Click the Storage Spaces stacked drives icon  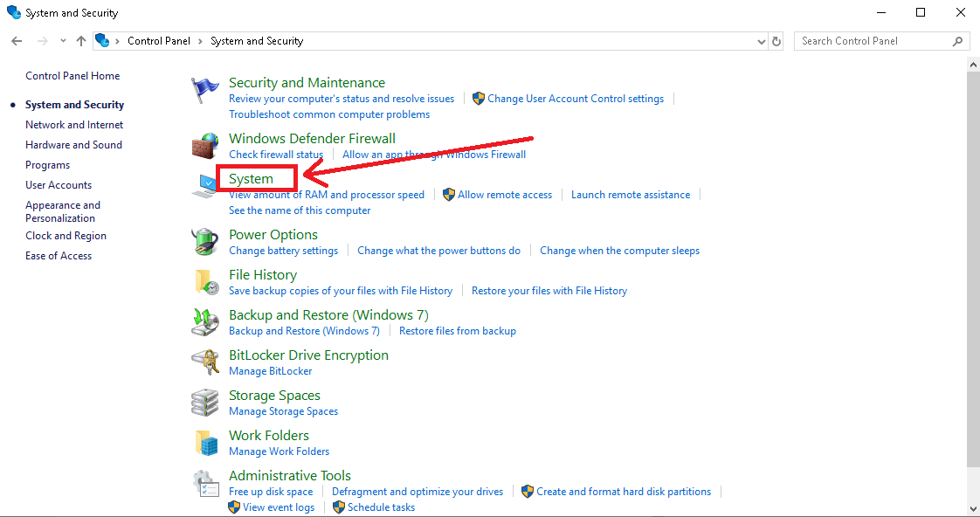tap(205, 403)
